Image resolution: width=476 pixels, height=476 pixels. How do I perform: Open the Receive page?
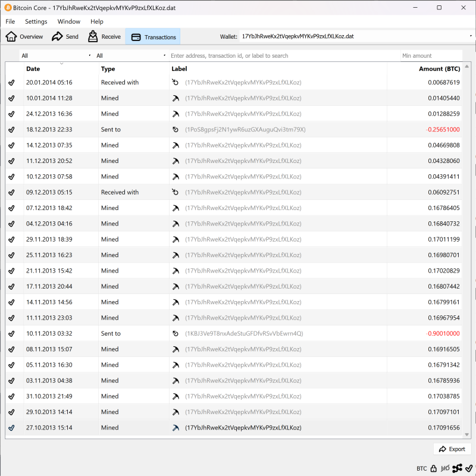[104, 36]
